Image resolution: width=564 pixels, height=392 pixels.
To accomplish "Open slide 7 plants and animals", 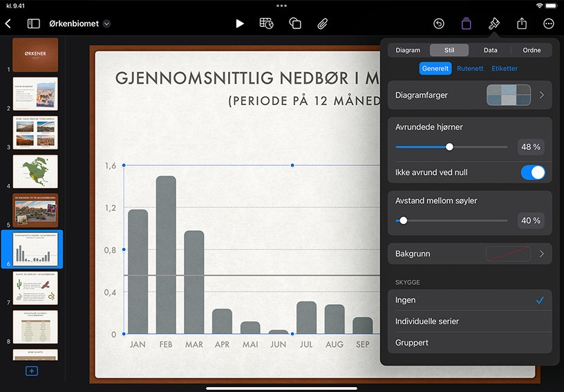I will point(35,288).
